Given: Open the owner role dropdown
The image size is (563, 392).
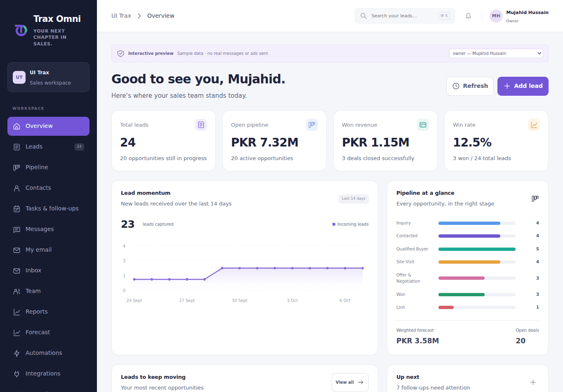Looking at the screenshot, I should tap(496, 54).
